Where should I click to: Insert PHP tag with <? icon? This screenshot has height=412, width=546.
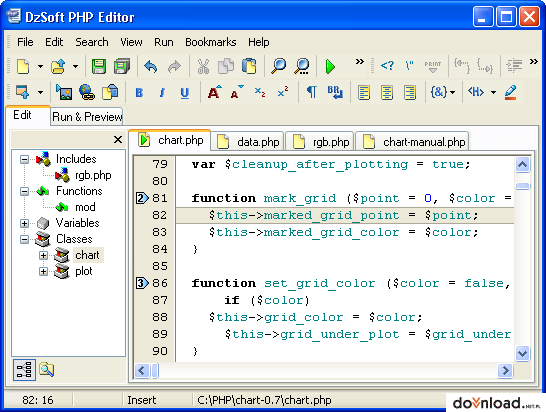387,65
